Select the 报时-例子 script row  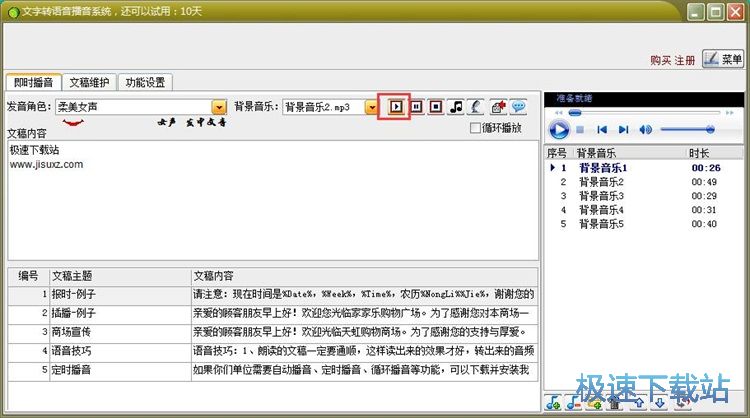coord(273,294)
